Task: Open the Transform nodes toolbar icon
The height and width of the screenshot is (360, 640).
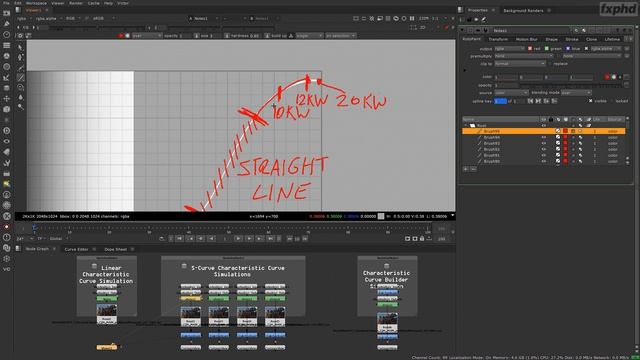Action: (7, 98)
